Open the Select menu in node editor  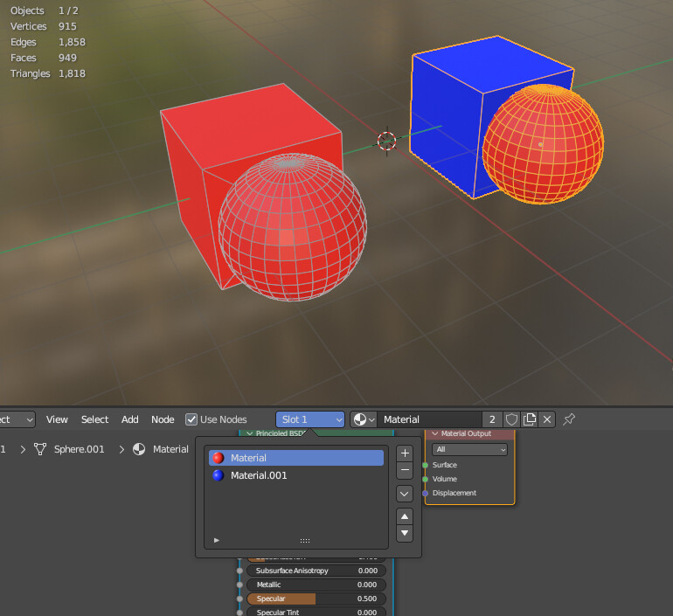pos(94,419)
